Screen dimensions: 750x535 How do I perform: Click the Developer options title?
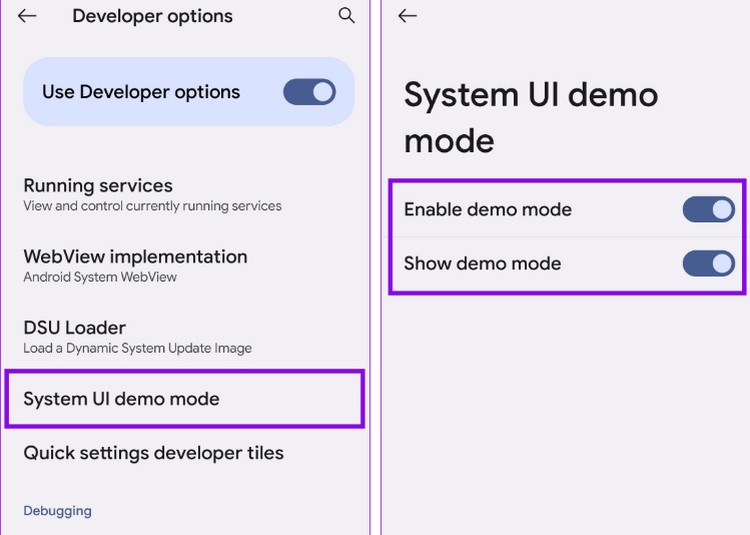pyautogui.click(x=153, y=16)
